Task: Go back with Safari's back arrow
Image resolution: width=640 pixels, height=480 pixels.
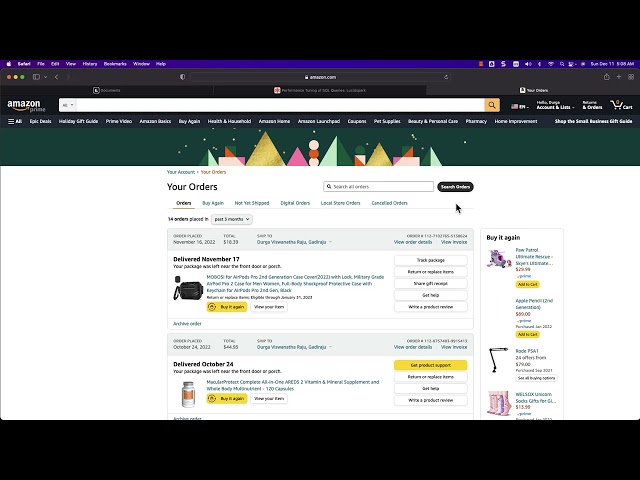Action: tap(56, 77)
